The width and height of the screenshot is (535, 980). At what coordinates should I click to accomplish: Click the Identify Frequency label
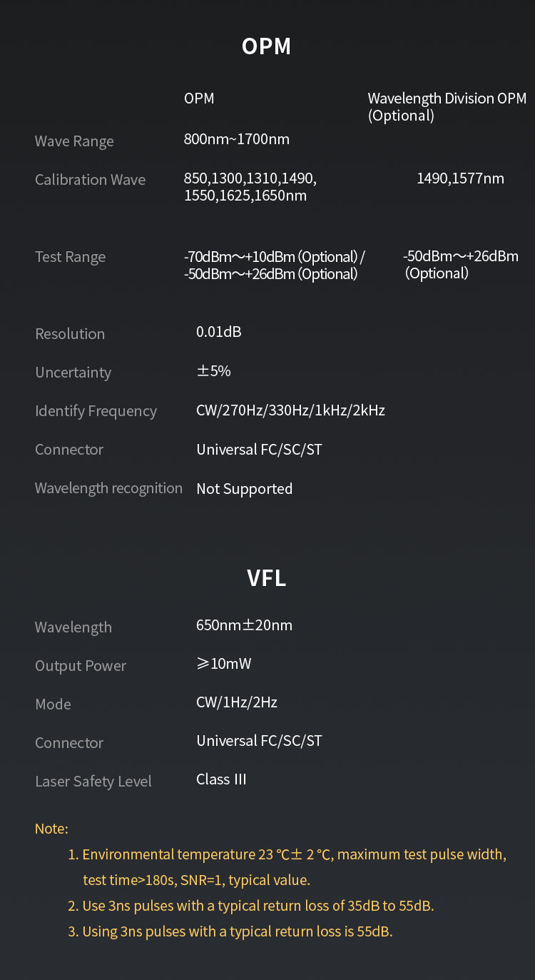point(96,411)
